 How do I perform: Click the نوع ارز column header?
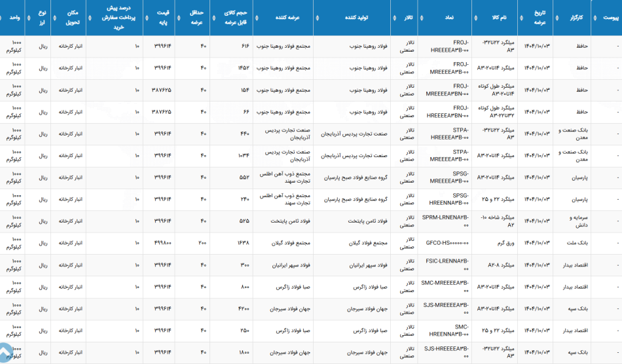(42, 18)
